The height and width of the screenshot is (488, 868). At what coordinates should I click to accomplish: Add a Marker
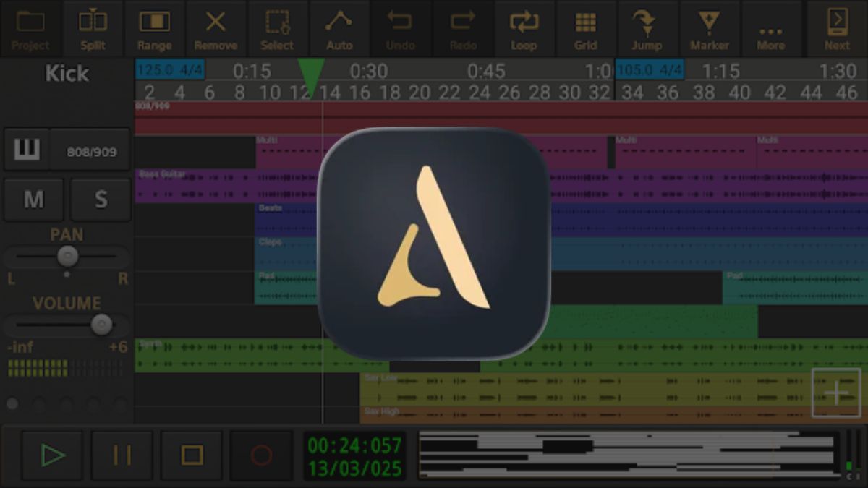click(709, 29)
